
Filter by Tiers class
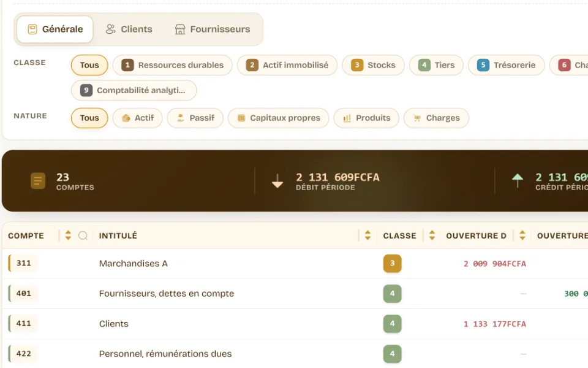[x=437, y=65]
